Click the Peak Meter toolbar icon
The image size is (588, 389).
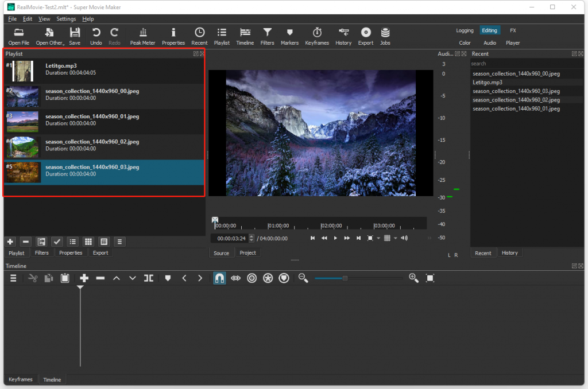(x=142, y=36)
